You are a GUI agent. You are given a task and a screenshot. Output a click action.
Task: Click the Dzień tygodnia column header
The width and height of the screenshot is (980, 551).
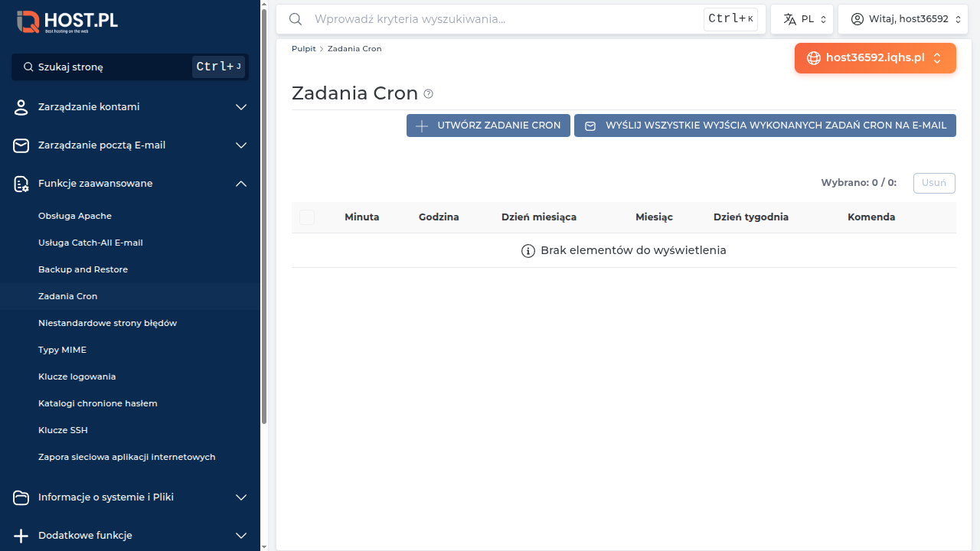(751, 217)
